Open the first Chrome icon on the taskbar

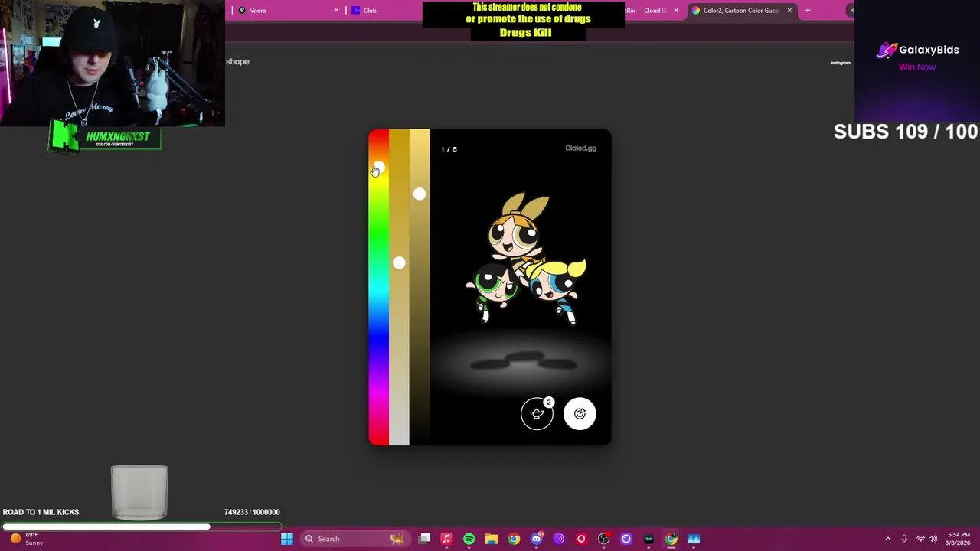pyautogui.click(x=514, y=539)
